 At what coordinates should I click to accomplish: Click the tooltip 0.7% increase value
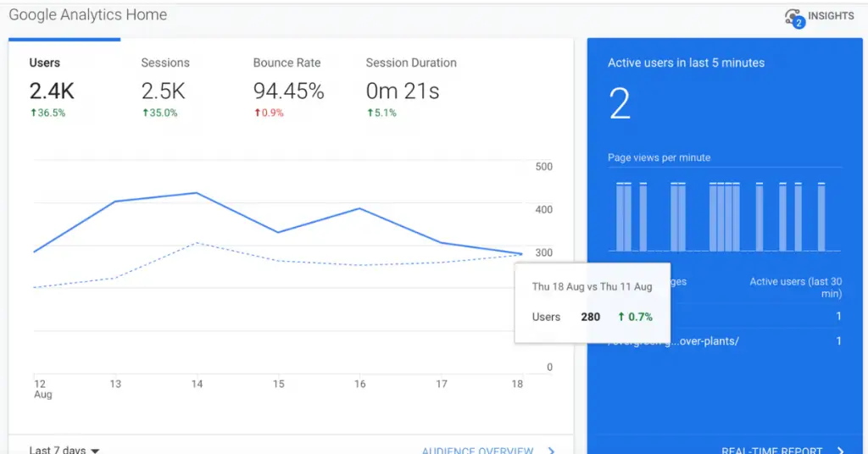pyautogui.click(x=635, y=317)
